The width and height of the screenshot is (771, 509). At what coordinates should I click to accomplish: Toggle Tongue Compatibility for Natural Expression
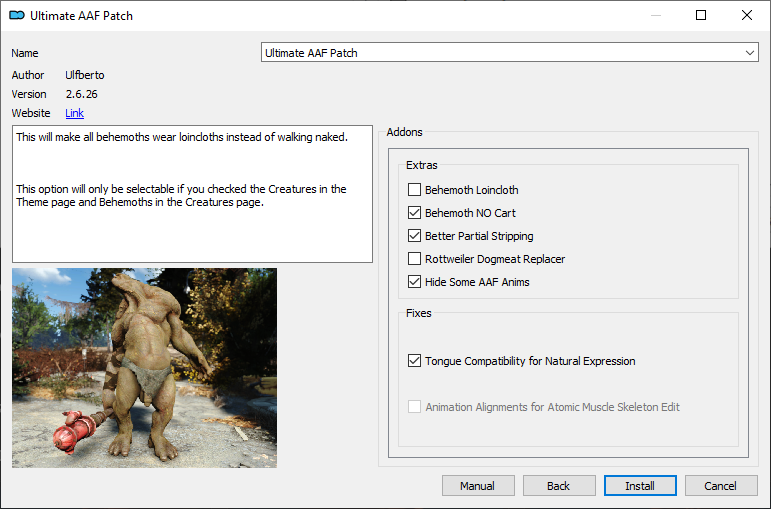415,360
